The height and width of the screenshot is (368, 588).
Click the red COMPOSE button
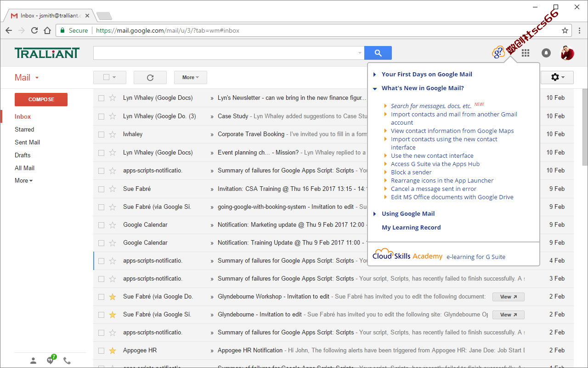coord(41,99)
